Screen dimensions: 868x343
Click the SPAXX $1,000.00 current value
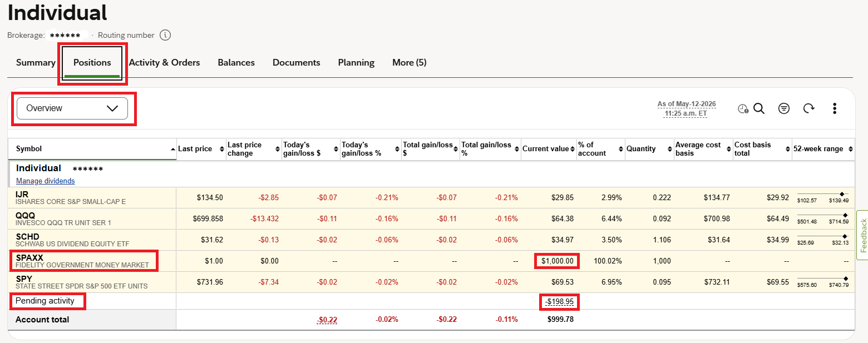pos(556,261)
